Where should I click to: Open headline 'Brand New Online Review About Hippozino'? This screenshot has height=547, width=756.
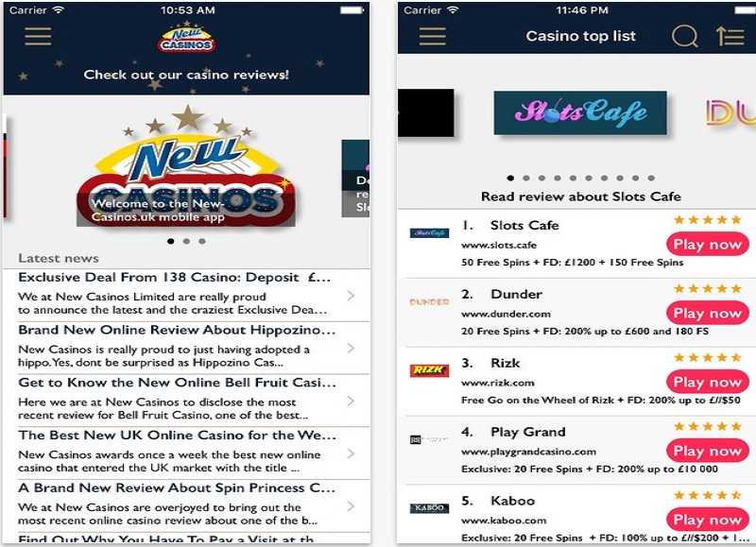click(177, 330)
